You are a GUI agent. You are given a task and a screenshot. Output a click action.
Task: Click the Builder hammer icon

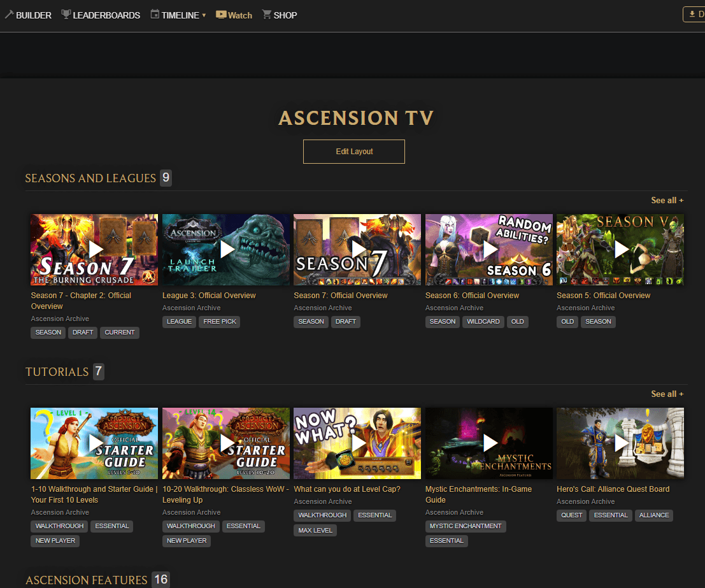pyautogui.click(x=9, y=14)
